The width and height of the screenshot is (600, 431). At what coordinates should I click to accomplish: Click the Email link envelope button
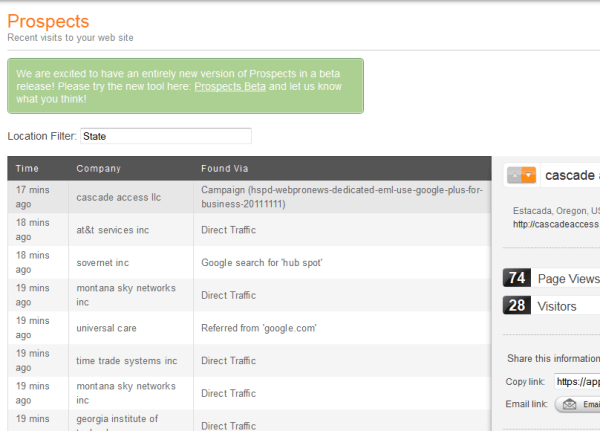tap(577, 404)
